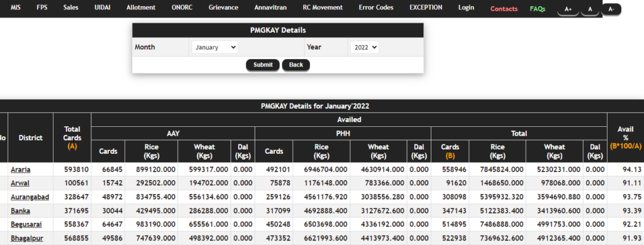The width and height of the screenshot is (644, 245).
Task: Open the Annavitran menu
Action: point(270,8)
